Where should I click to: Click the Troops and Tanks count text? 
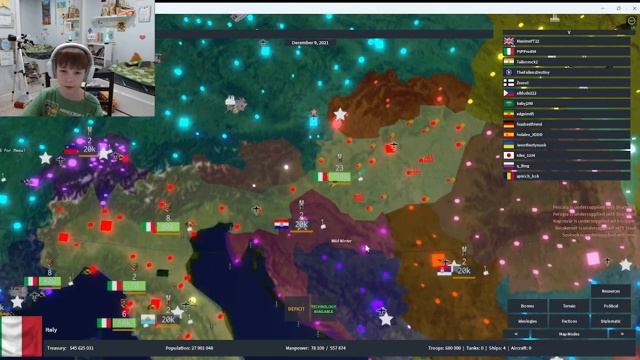click(480, 348)
